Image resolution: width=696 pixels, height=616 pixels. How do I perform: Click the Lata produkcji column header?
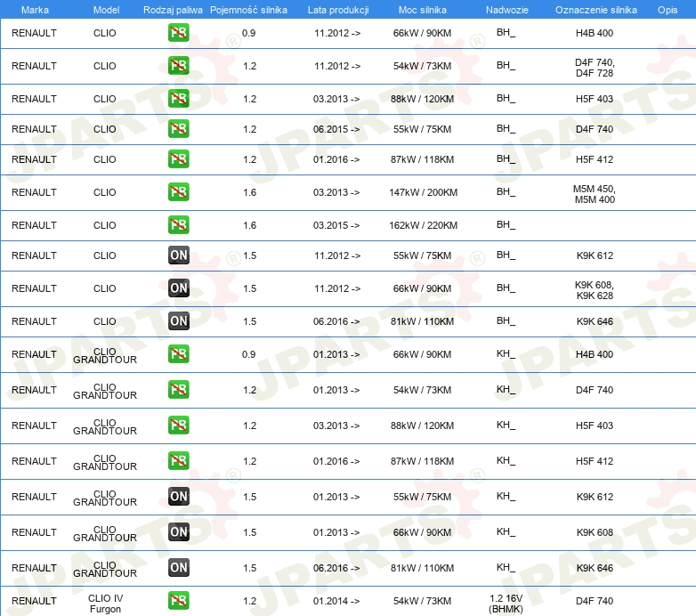(x=338, y=10)
